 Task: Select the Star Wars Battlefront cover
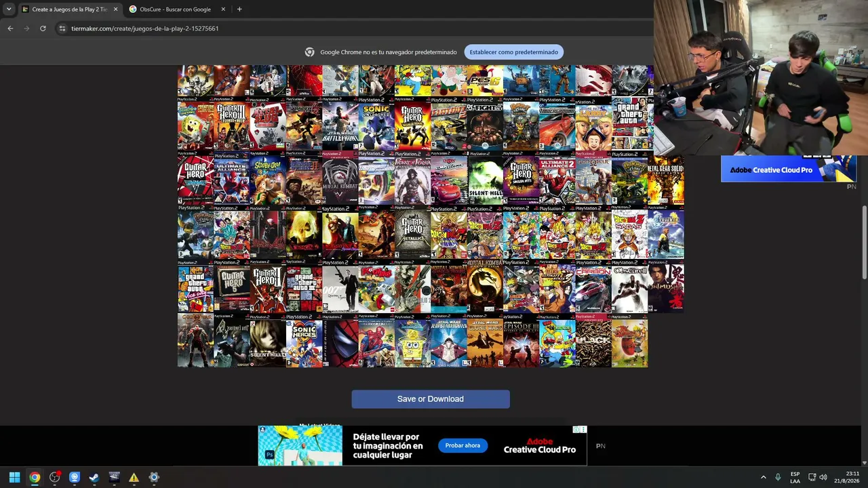pos(340,123)
